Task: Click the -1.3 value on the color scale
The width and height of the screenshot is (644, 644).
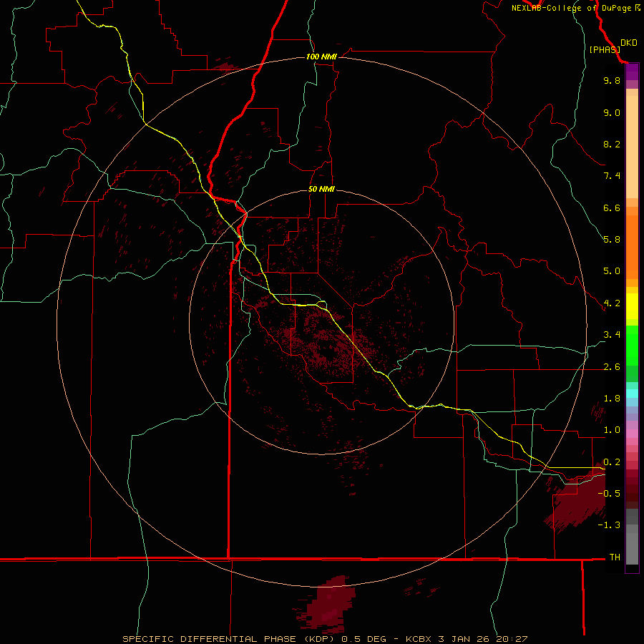Action: (609, 525)
